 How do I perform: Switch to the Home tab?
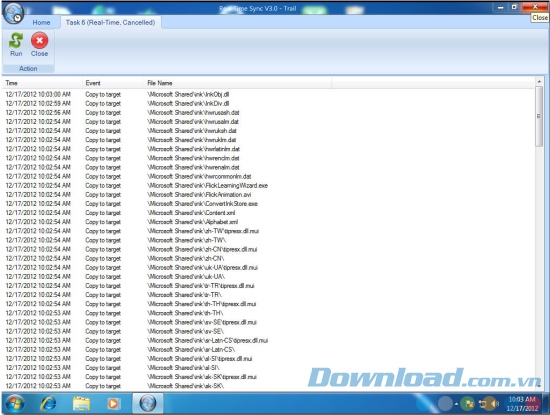coord(41,22)
